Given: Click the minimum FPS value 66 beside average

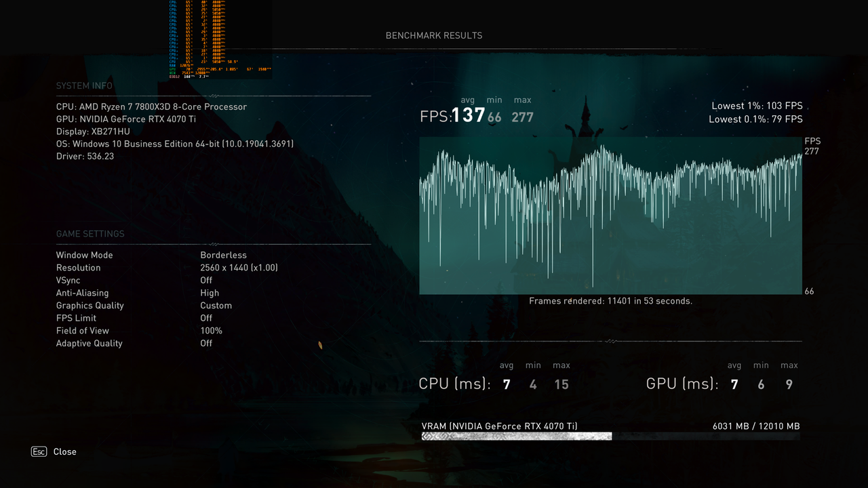Looking at the screenshot, I should [x=494, y=117].
